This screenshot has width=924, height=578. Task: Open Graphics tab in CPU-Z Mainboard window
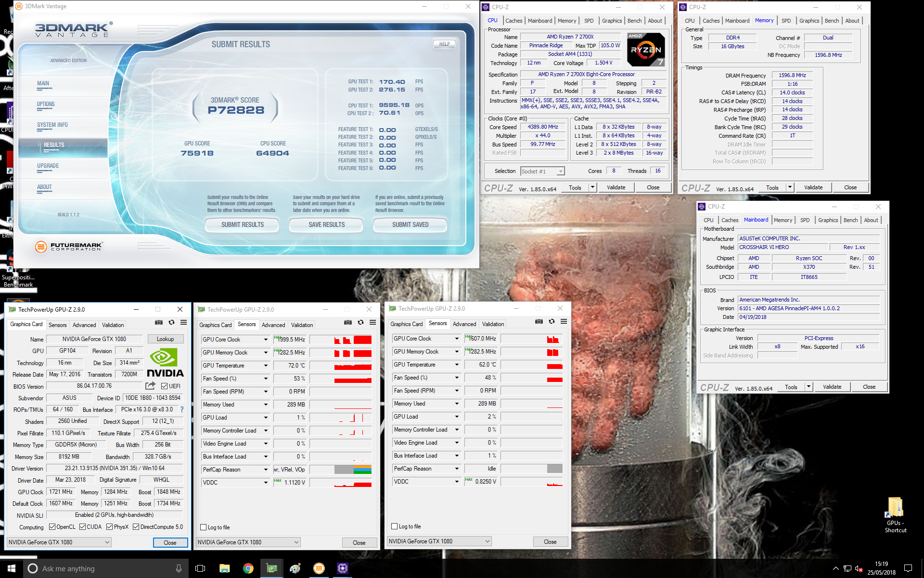click(x=828, y=220)
